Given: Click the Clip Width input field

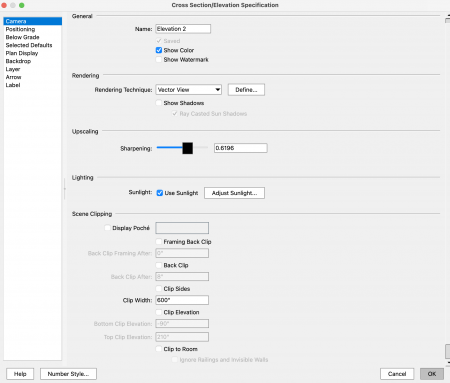Looking at the screenshot, I should [x=182, y=300].
